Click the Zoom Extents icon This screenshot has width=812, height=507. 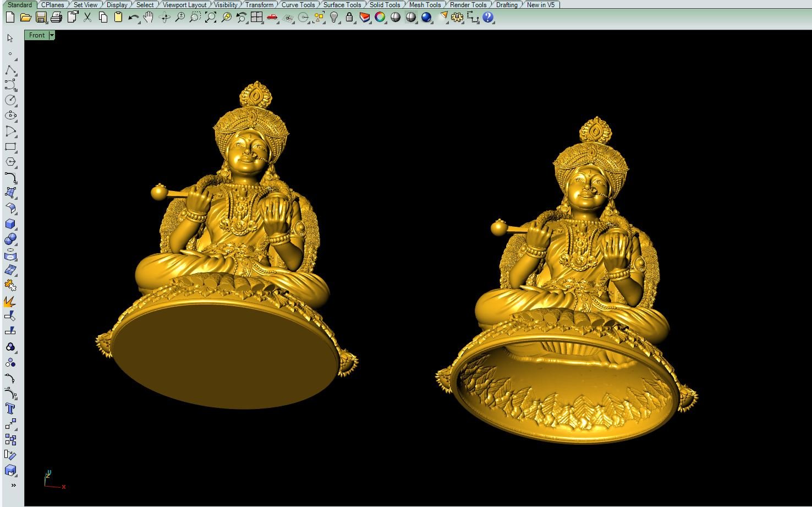(x=211, y=18)
